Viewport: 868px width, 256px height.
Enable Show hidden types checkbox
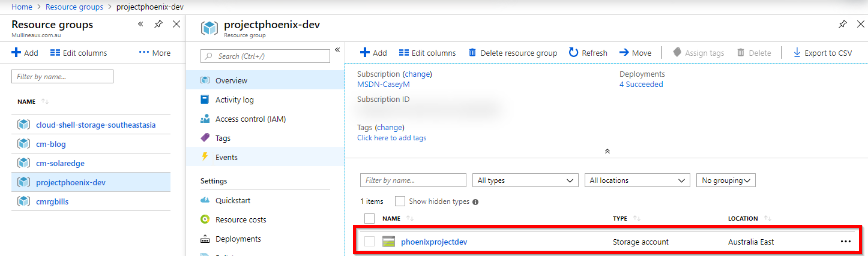(400, 201)
